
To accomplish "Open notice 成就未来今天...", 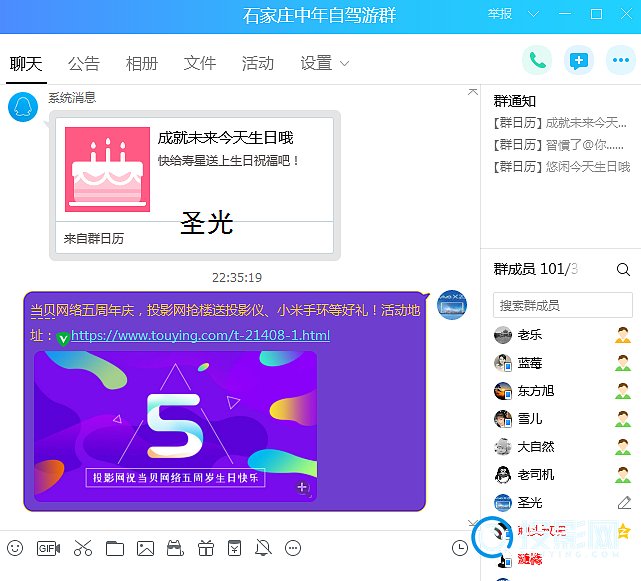I will pos(560,122).
